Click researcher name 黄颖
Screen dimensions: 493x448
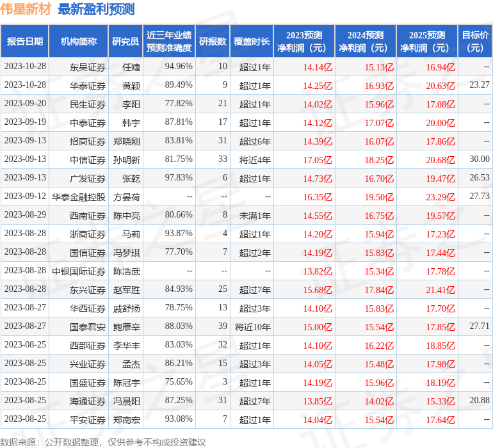click(x=131, y=86)
